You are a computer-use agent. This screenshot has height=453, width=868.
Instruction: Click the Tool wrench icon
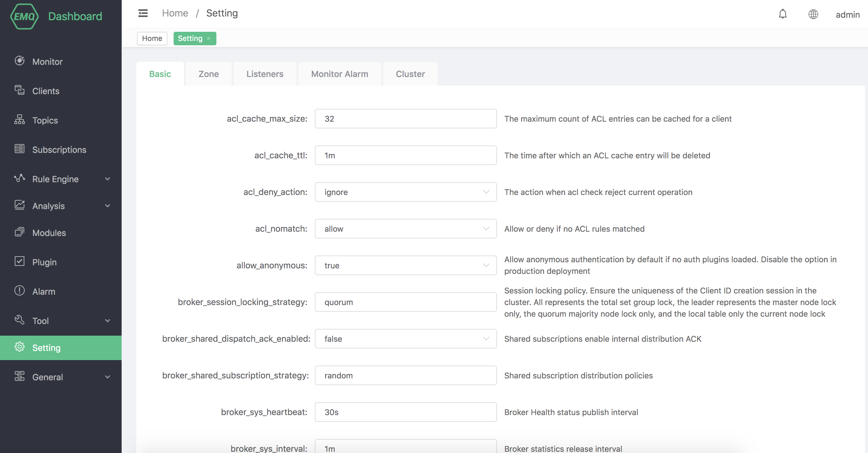(x=20, y=320)
